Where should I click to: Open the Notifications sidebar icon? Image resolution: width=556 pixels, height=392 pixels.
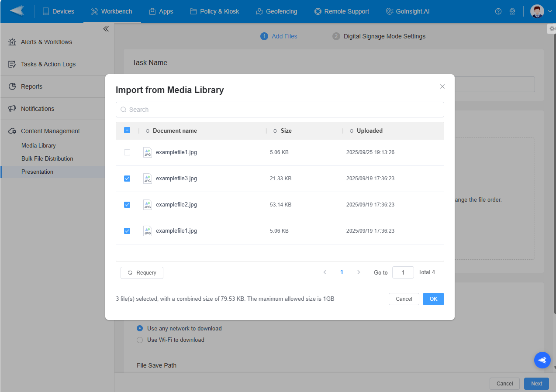(12, 108)
